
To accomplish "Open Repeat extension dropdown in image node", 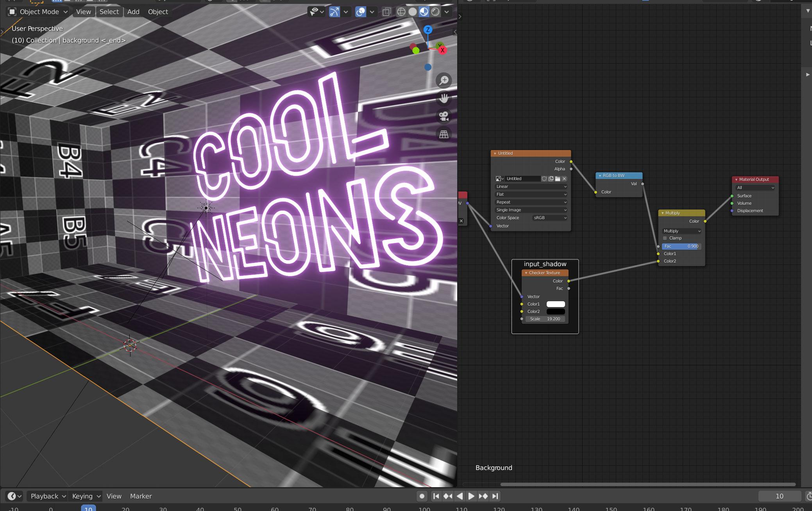I will [531, 202].
